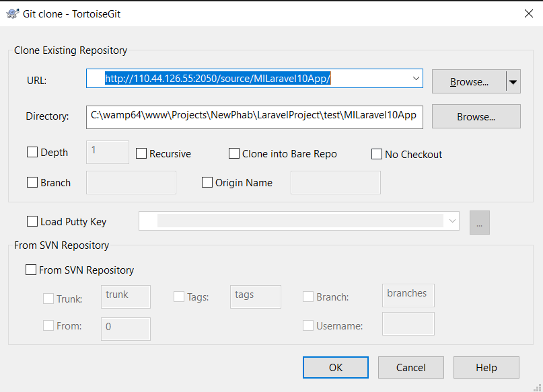The height and width of the screenshot is (392, 543).
Task: Tick the From revision checkbox
Action: [x=48, y=325]
